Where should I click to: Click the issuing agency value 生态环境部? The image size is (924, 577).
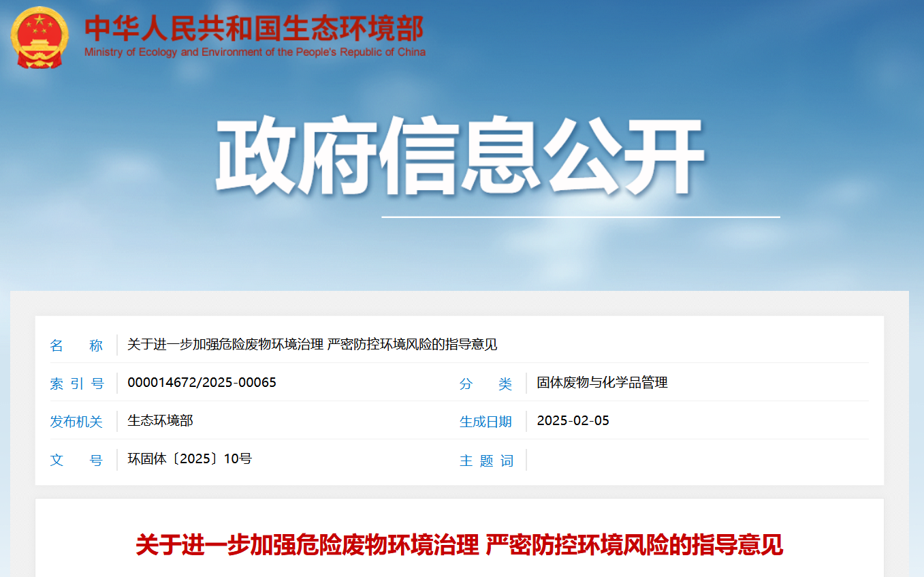point(160,421)
